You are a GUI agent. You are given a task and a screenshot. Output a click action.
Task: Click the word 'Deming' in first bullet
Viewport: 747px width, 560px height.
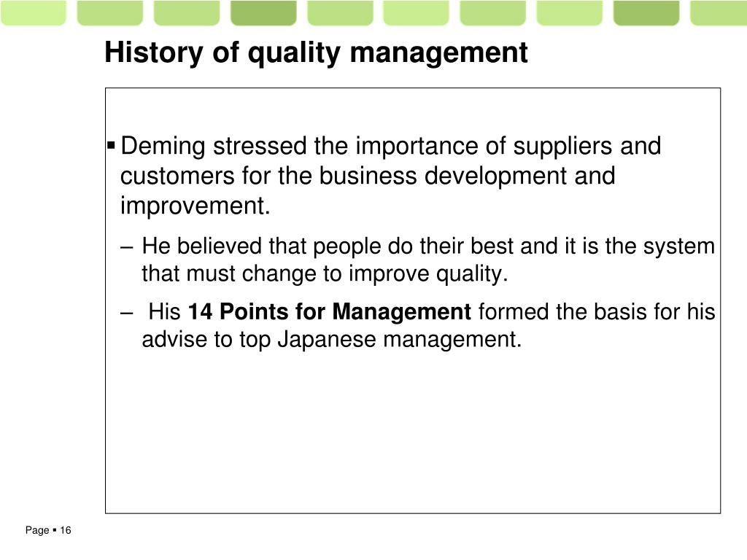click(x=163, y=146)
